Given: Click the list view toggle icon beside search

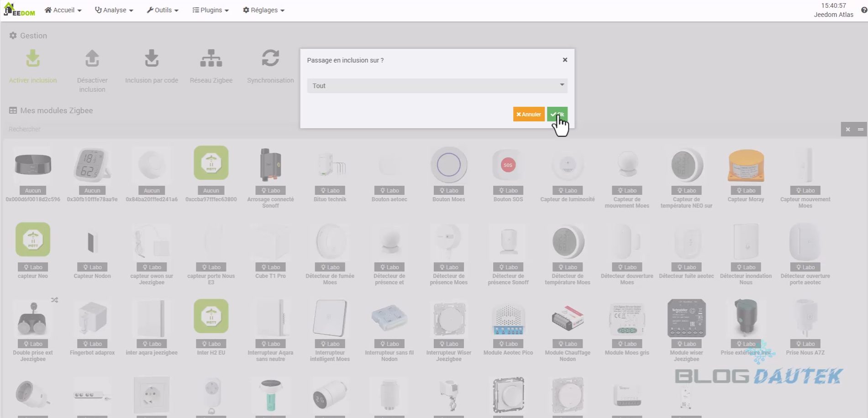Looking at the screenshot, I should pos(861,129).
